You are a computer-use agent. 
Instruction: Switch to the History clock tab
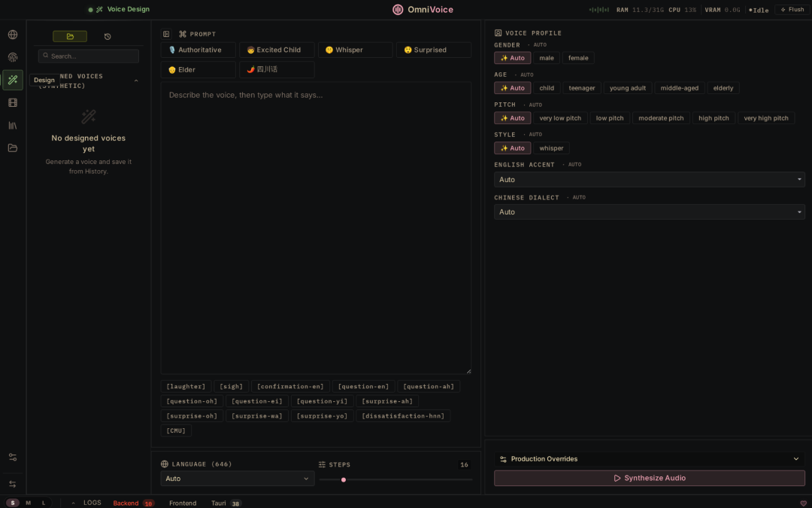(108, 36)
